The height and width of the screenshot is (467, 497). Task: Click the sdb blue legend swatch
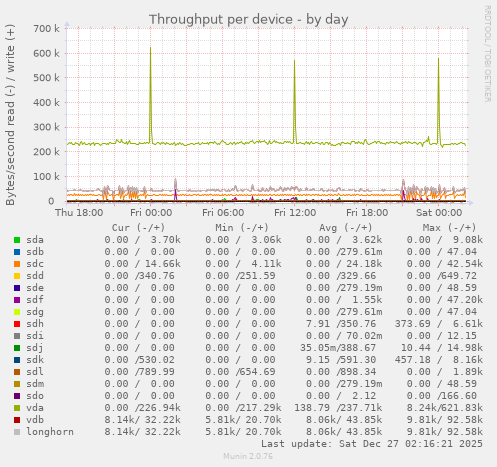17,252
